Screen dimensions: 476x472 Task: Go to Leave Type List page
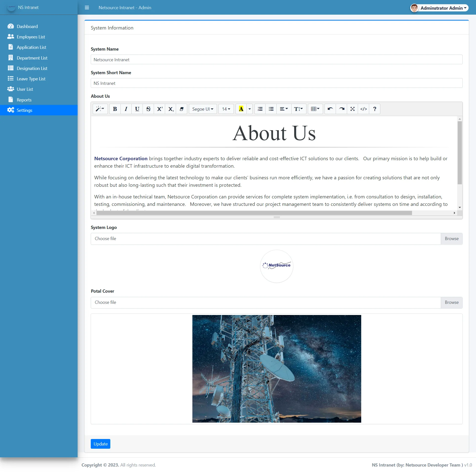click(31, 79)
